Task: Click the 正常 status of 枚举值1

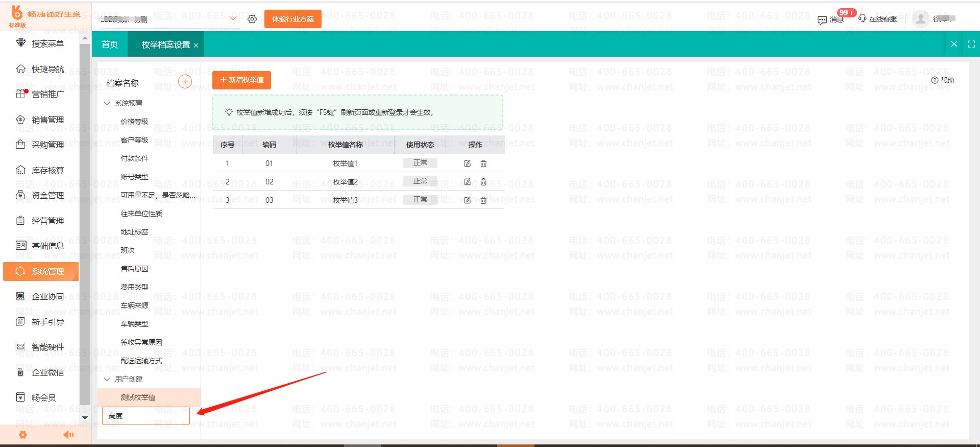Action: [x=420, y=162]
